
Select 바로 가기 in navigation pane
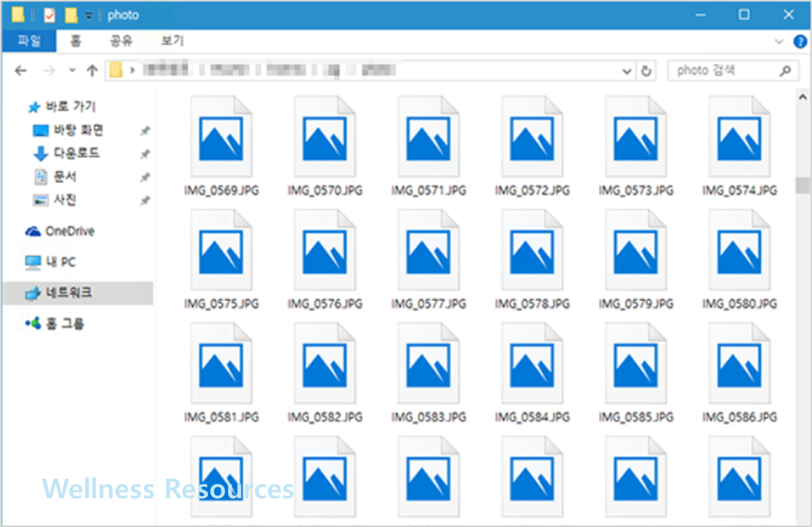[62, 106]
